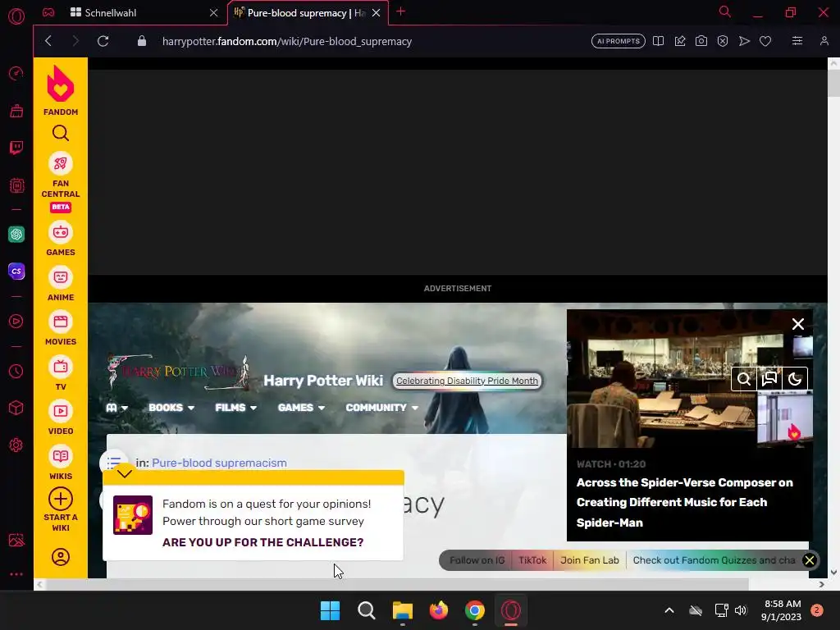The width and height of the screenshot is (840, 630).
Task: Go to Fandom Games section
Action: coord(61,239)
